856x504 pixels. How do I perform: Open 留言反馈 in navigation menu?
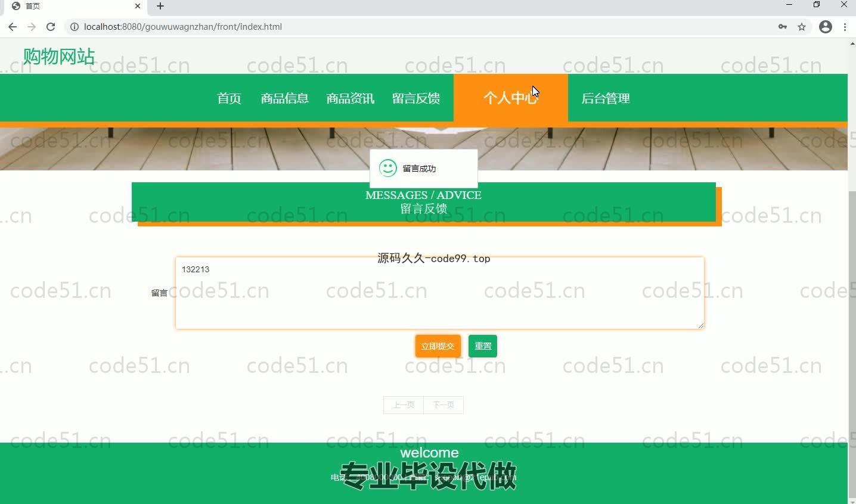[x=416, y=98]
